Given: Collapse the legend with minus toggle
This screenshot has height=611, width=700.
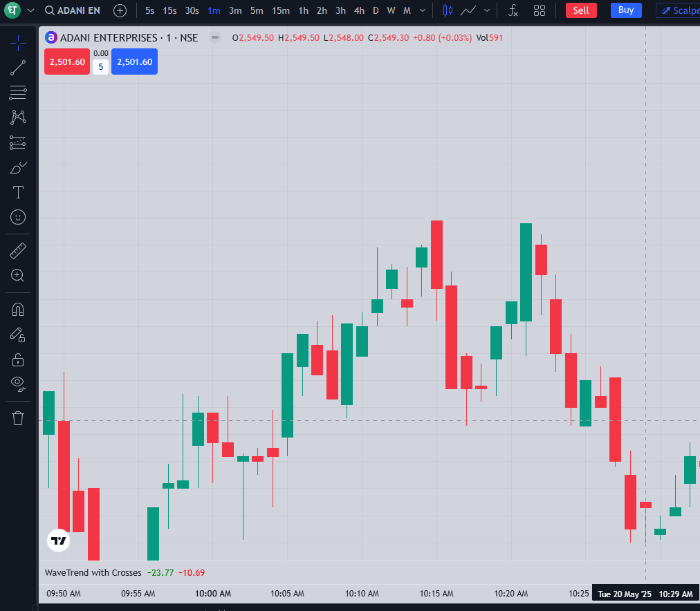Looking at the screenshot, I should click(x=214, y=37).
